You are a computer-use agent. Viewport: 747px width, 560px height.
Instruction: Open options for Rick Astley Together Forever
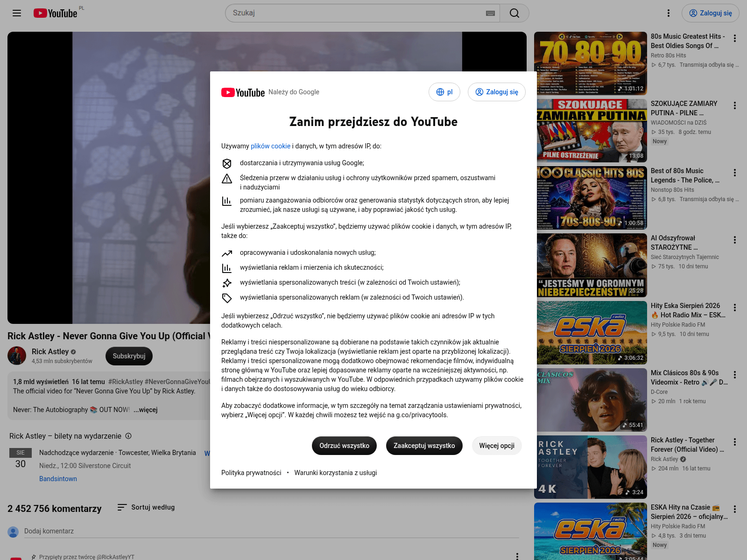(x=735, y=442)
